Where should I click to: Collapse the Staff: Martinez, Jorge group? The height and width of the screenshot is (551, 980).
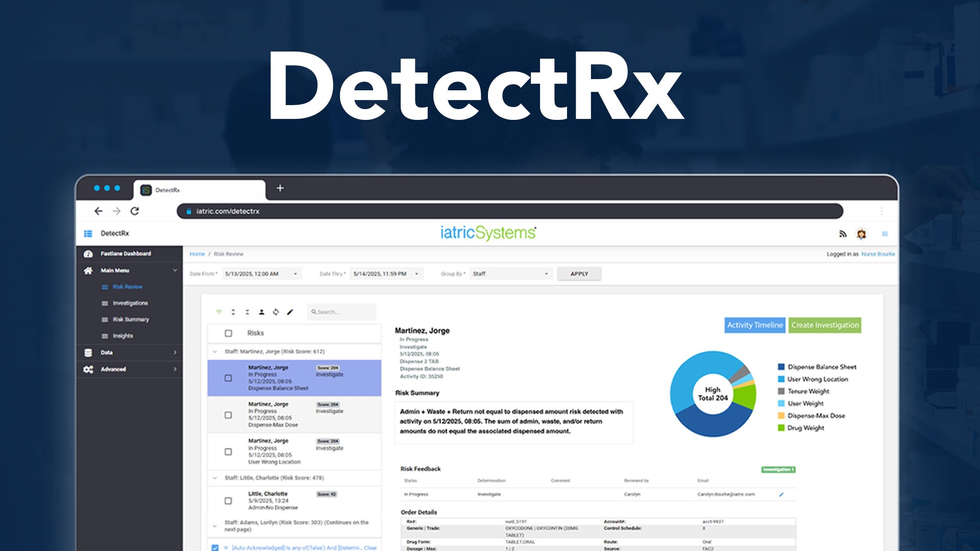[215, 352]
